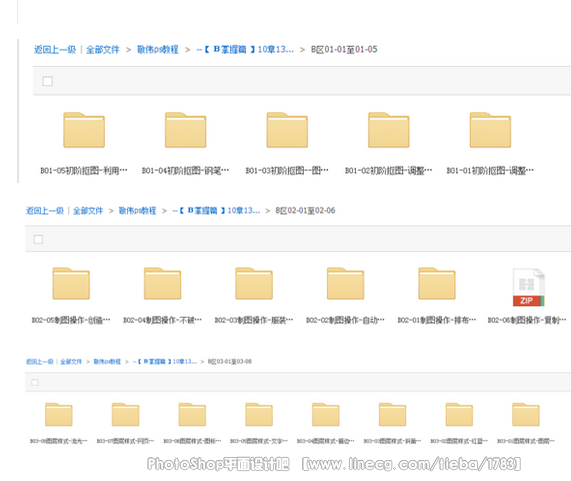Click 全部文件 in the B区03-01至03-08 breadcrumb
Image resolution: width=571 pixels, height=481 pixels.
[71, 362]
